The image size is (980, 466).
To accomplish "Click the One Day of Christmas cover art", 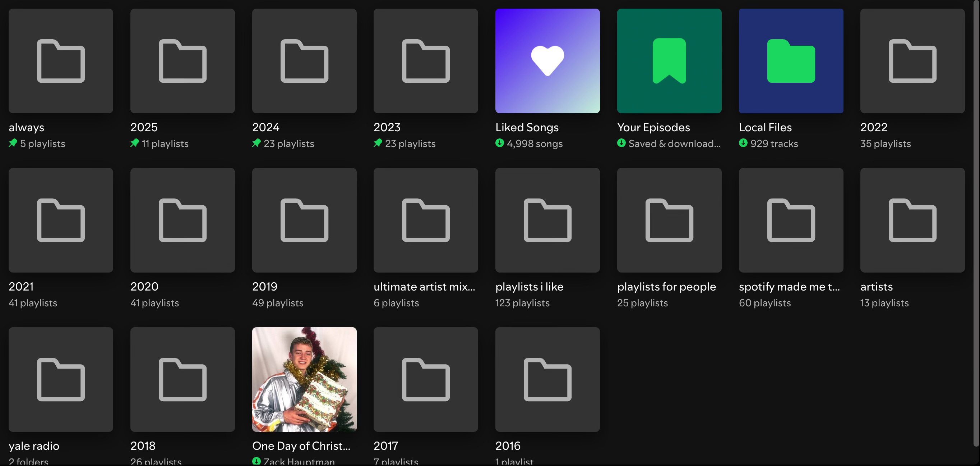I will [304, 379].
